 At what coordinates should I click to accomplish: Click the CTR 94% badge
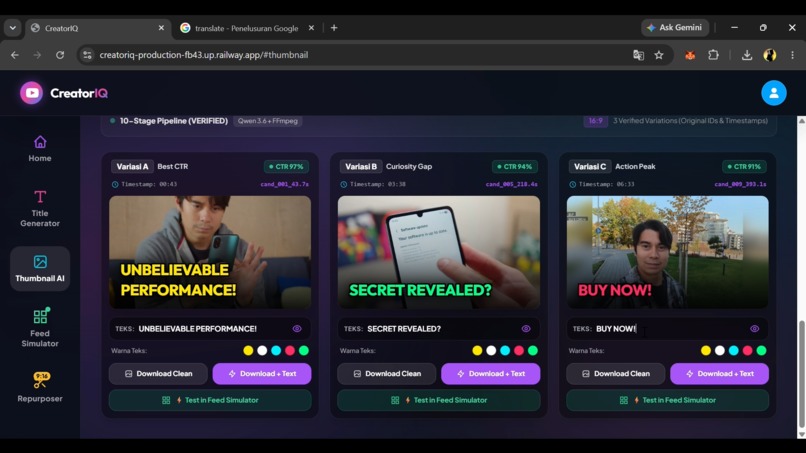[515, 167]
